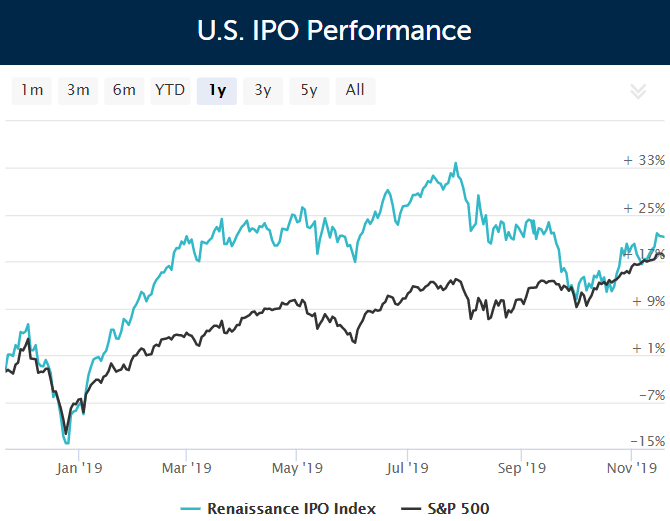Switch to 3y time range

263,90
